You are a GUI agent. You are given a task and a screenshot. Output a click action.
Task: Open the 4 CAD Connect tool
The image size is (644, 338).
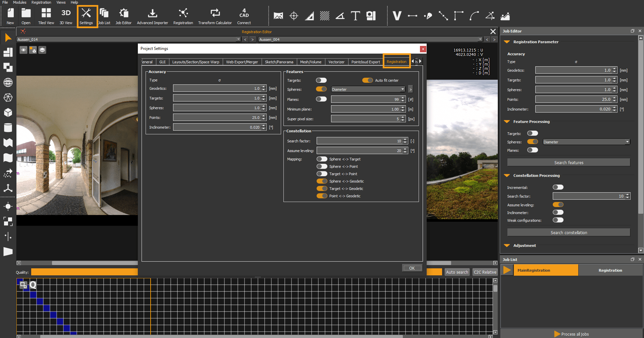(x=244, y=16)
